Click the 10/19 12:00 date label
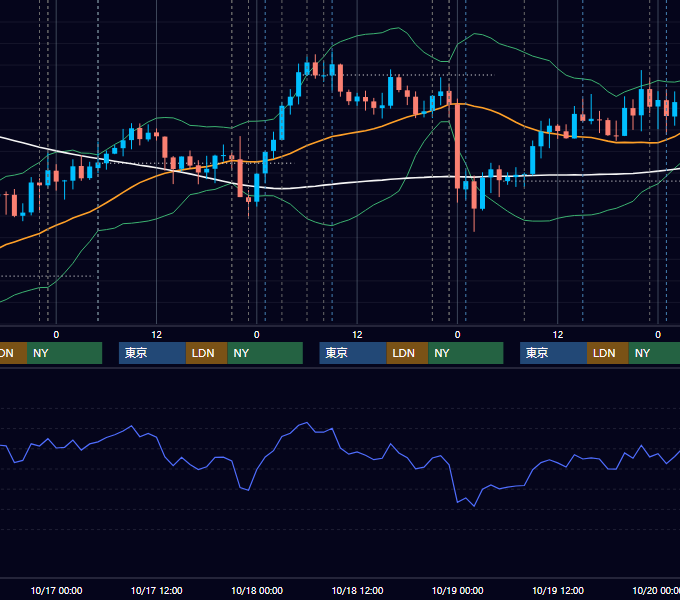This screenshot has width=680, height=600. [558, 590]
